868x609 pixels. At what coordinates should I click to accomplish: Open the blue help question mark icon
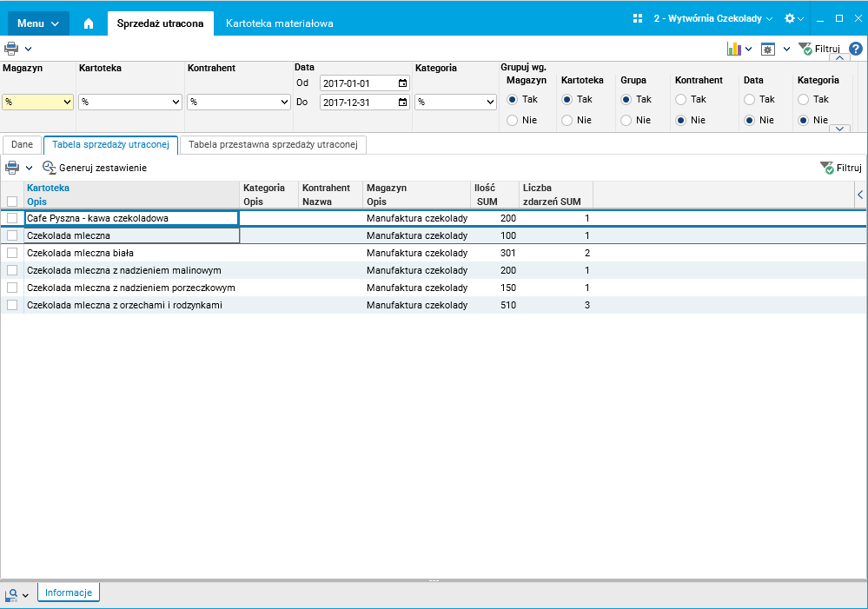point(855,49)
